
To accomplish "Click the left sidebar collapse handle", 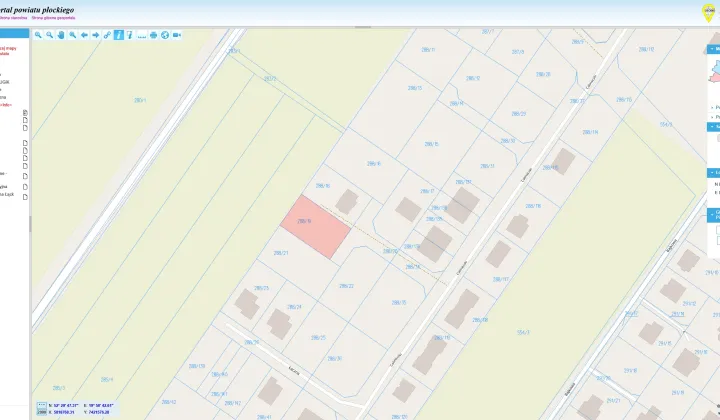I will click(x=30, y=224).
